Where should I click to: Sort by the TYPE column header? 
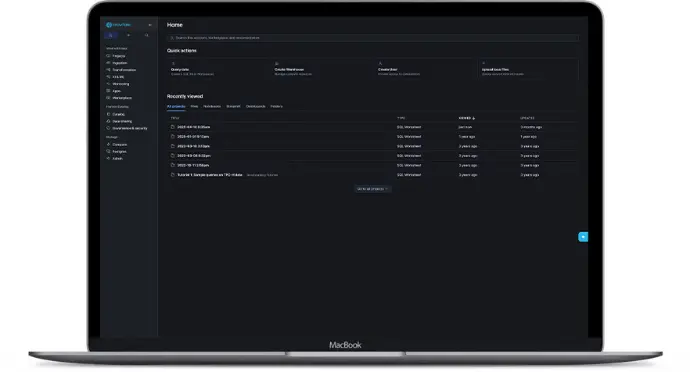tap(401, 118)
